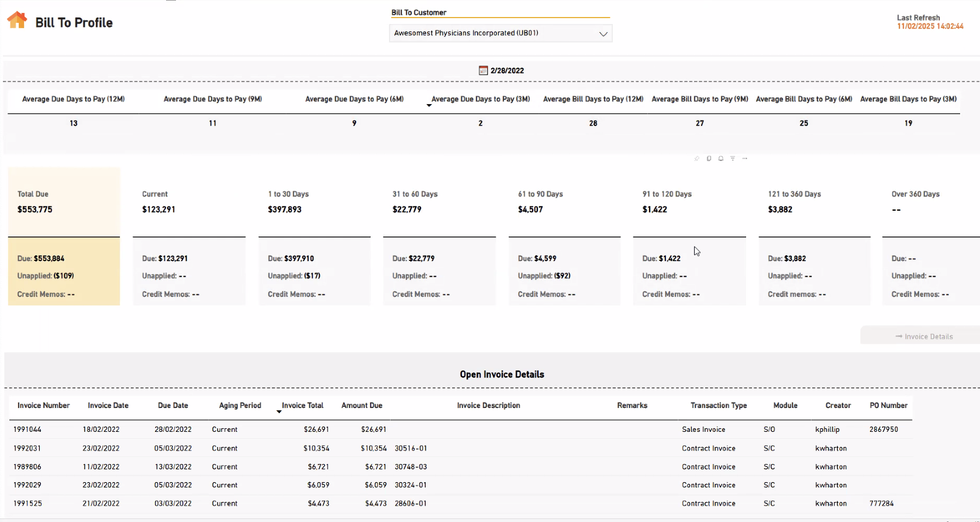The image size is (980, 522).
Task: Click the Bill To Profile page title
Action: click(74, 23)
